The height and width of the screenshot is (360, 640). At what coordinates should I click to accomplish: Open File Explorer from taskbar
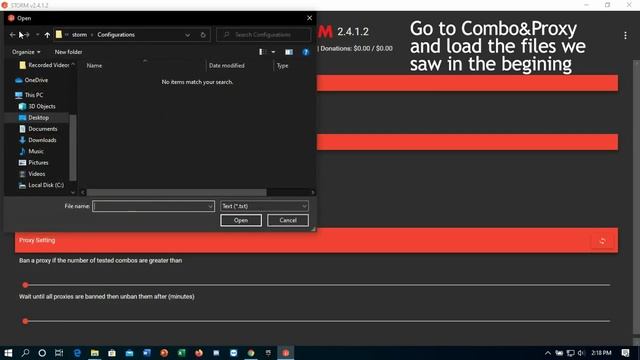(x=95, y=353)
